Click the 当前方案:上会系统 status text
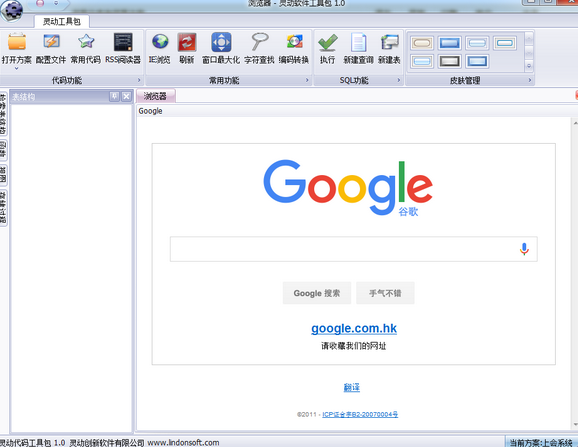 coord(541,442)
